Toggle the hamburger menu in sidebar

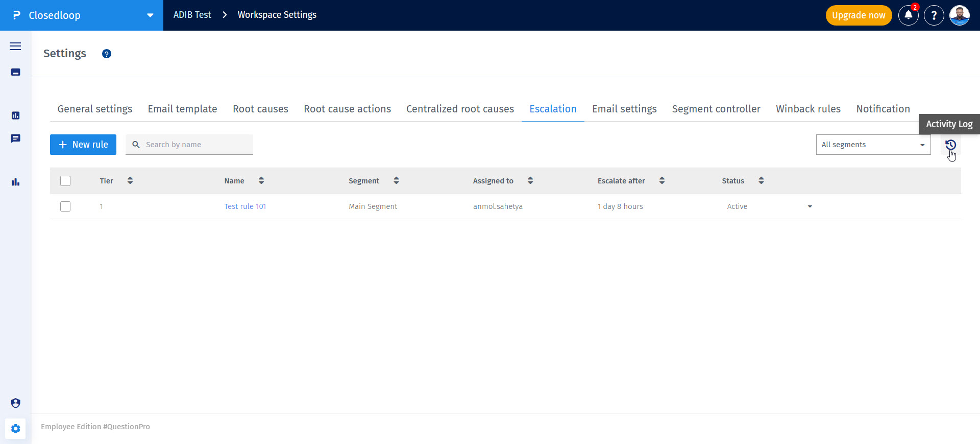[x=15, y=46]
